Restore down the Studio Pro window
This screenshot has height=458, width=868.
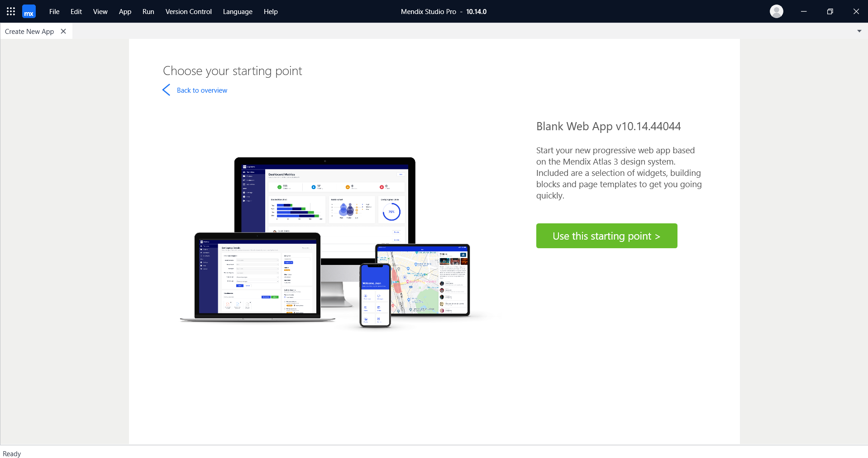click(x=830, y=11)
